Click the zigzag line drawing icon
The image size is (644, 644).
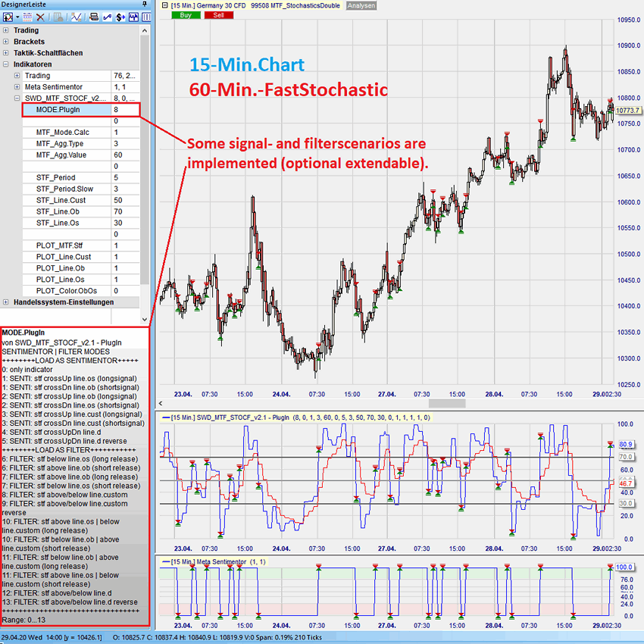tap(76, 17)
